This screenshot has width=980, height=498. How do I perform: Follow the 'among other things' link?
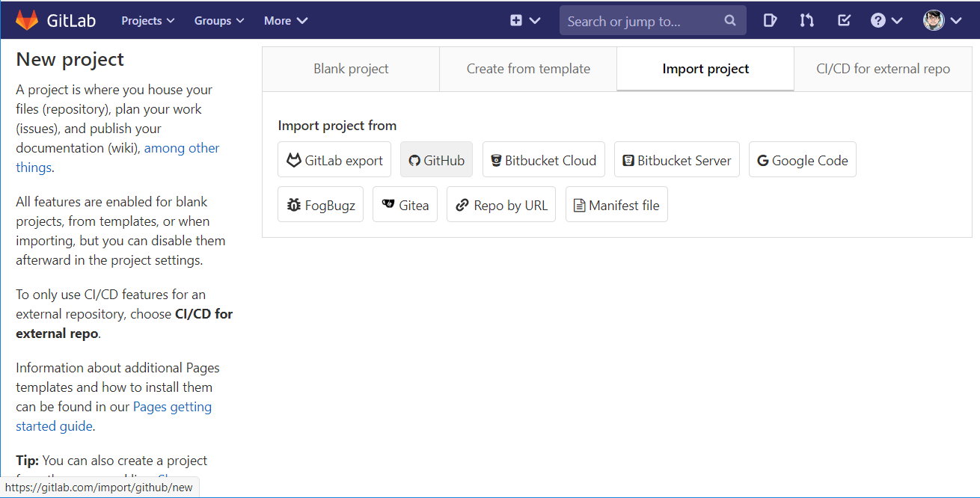(x=117, y=158)
